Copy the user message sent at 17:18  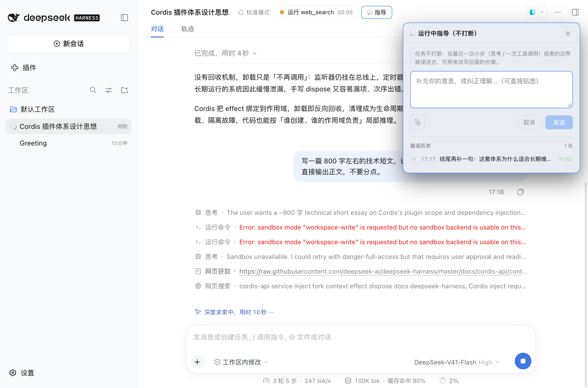click(x=520, y=192)
